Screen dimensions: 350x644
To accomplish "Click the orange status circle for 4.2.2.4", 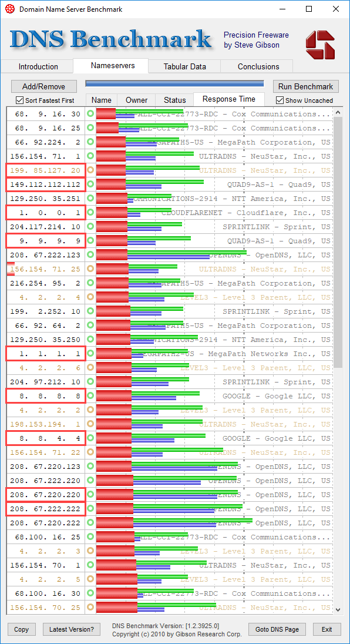I will [x=90, y=297].
